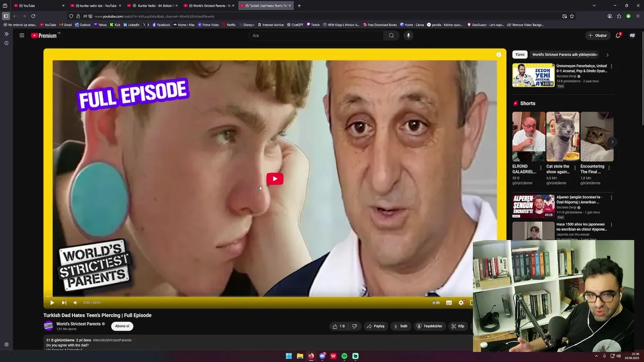Switch to the first YouTube browser tab
644x362 pixels.
point(39,6)
